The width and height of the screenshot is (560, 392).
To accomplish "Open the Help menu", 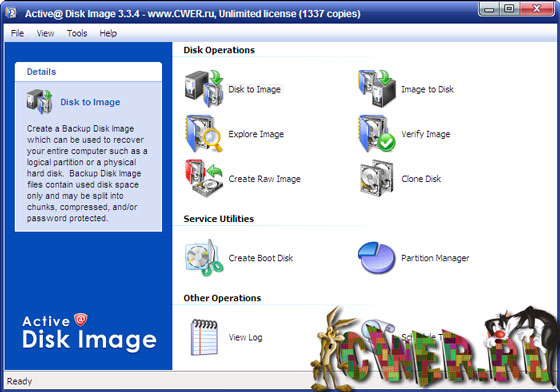I will tap(108, 33).
